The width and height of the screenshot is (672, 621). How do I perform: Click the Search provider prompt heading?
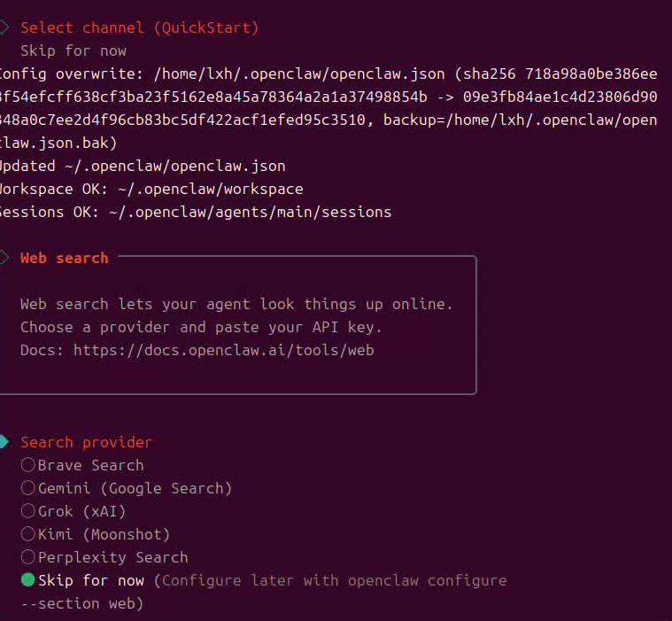point(86,442)
